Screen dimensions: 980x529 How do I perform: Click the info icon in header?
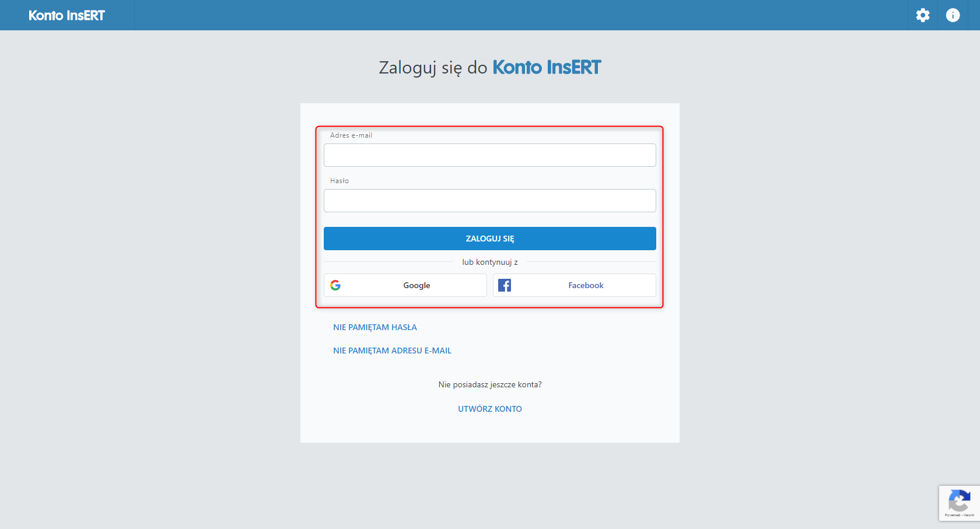pos(953,15)
